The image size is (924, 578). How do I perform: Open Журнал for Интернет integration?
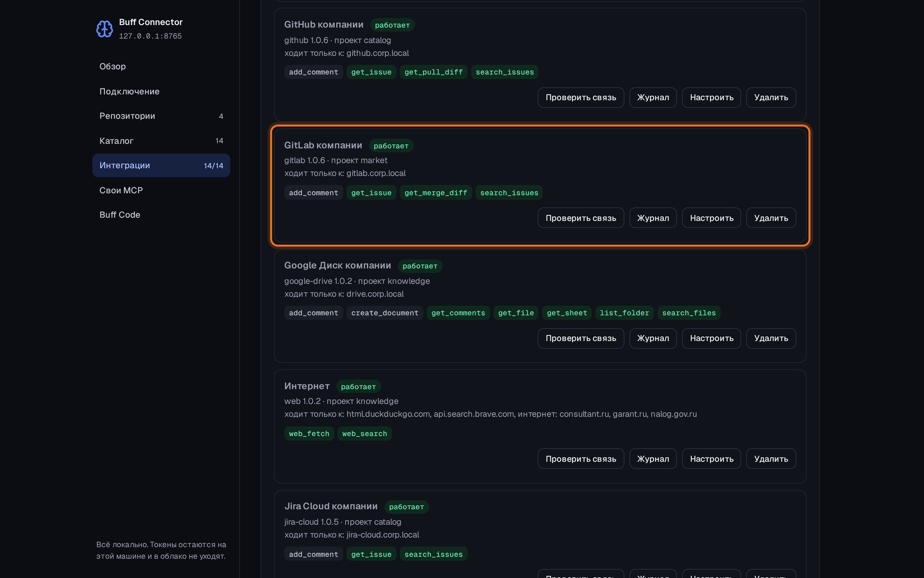(x=653, y=459)
